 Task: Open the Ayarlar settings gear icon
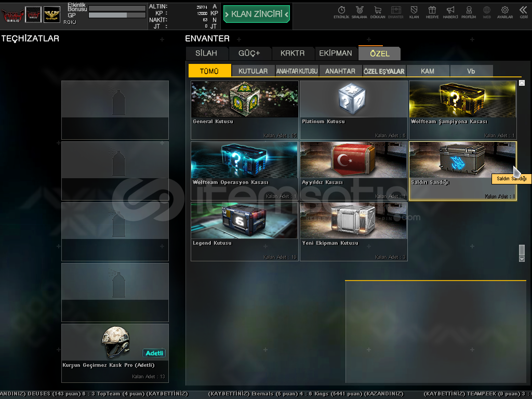(505, 12)
